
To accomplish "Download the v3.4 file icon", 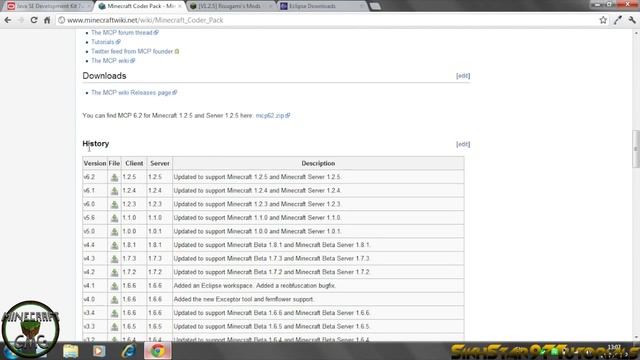I will coord(114,313).
